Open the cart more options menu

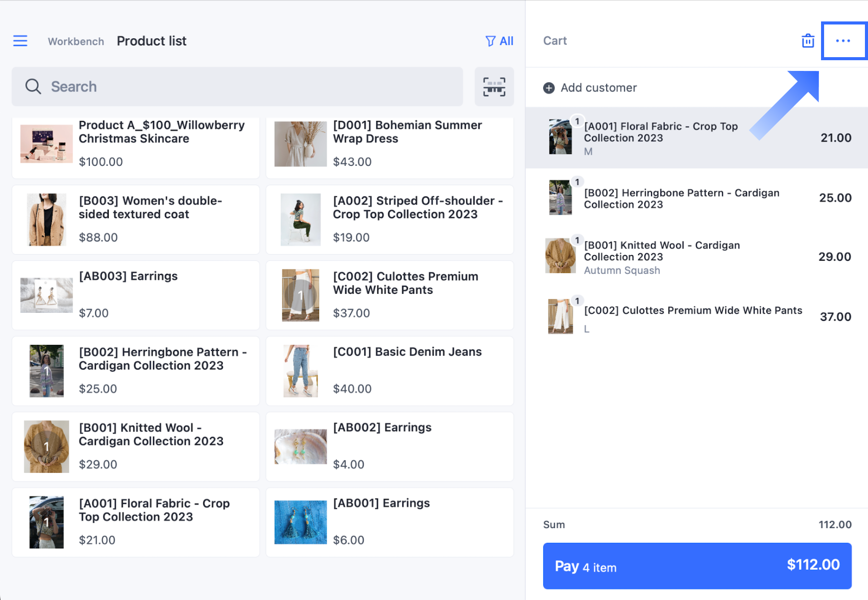click(x=843, y=41)
